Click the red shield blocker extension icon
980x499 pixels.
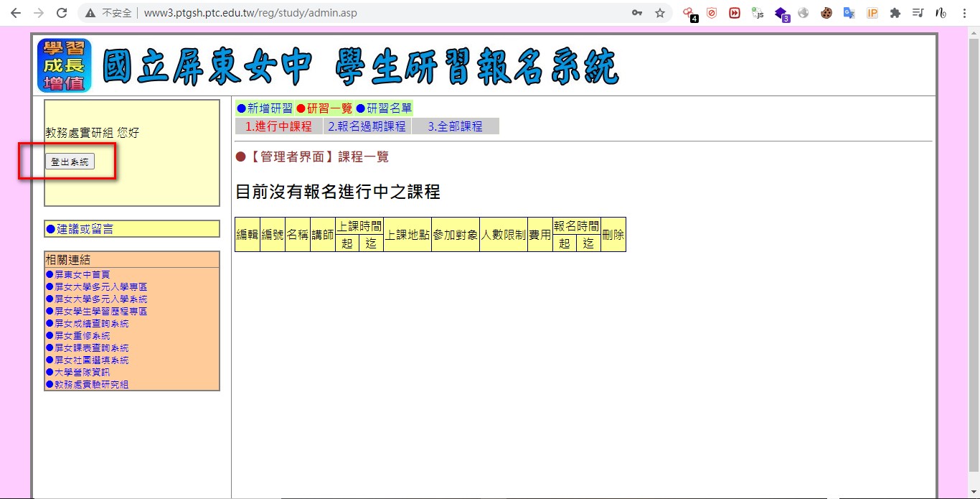click(712, 13)
